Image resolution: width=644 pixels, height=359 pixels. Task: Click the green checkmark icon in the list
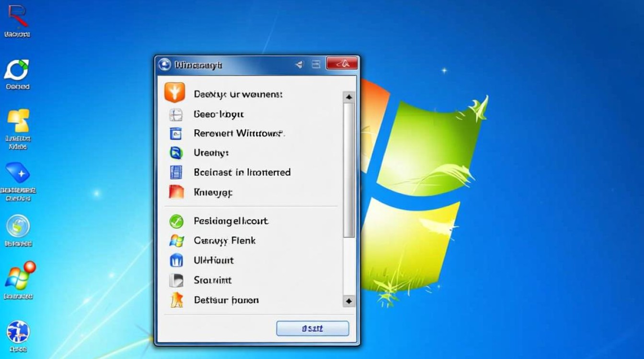pyautogui.click(x=176, y=221)
